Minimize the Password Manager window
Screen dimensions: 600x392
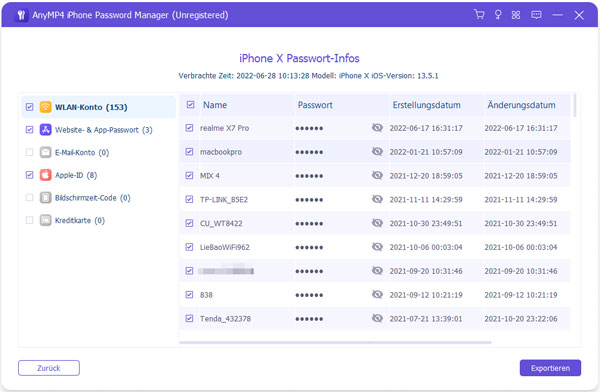558,15
